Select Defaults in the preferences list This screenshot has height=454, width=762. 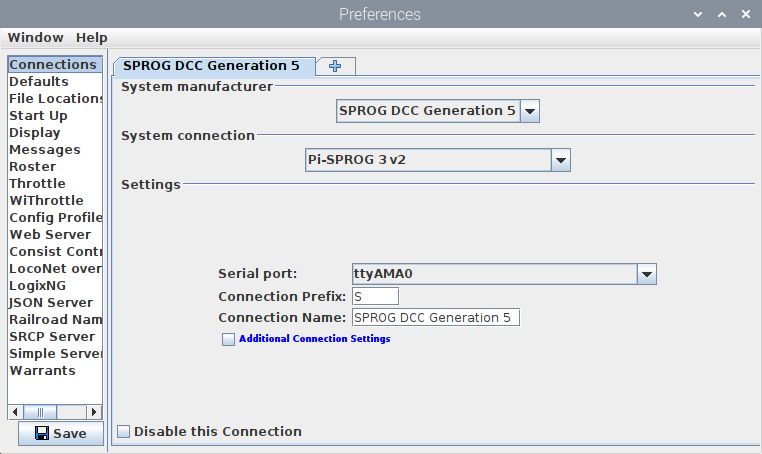point(55,82)
